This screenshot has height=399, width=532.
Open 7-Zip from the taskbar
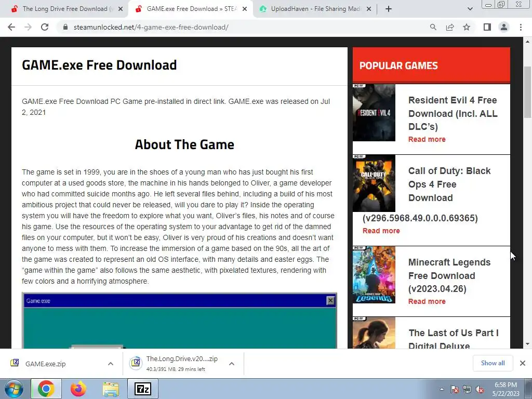(143, 389)
